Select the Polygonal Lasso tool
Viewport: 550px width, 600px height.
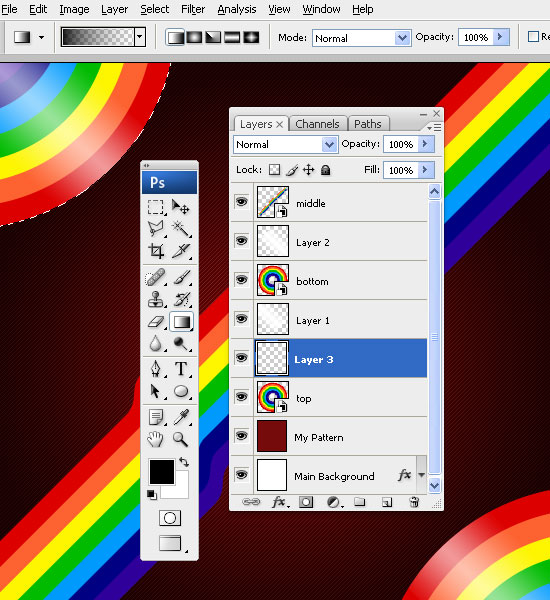coord(155,229)
